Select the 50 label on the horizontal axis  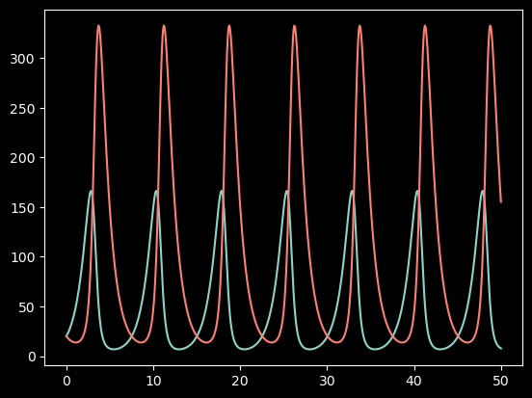coord(501,382)
